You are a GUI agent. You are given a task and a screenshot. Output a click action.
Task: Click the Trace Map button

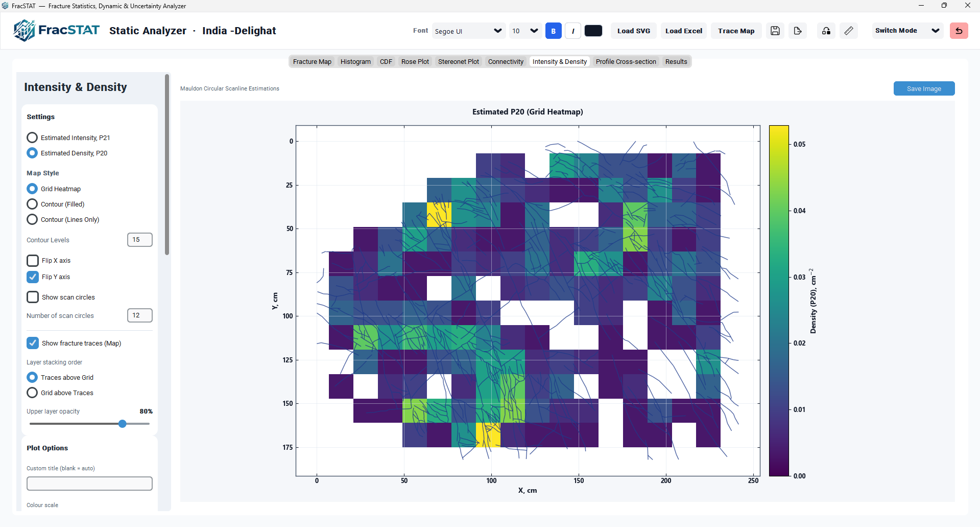736,31
